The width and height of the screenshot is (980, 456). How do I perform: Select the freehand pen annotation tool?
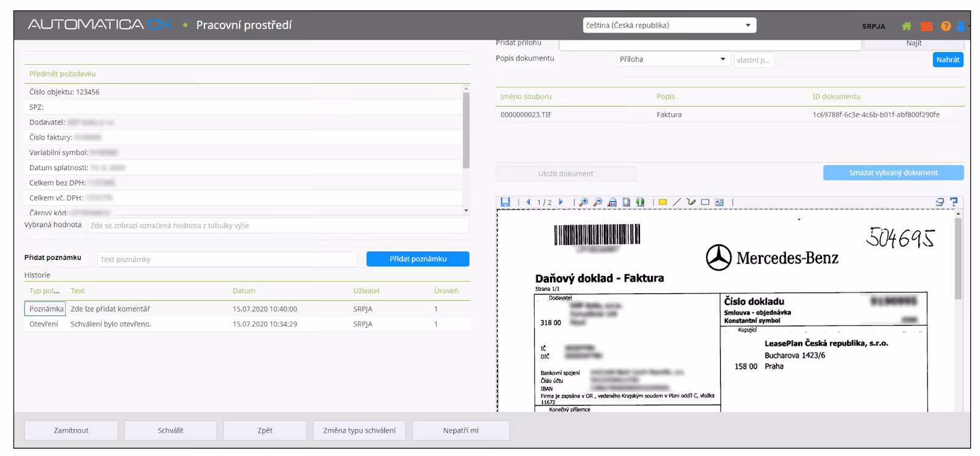[x=691, y=202]
